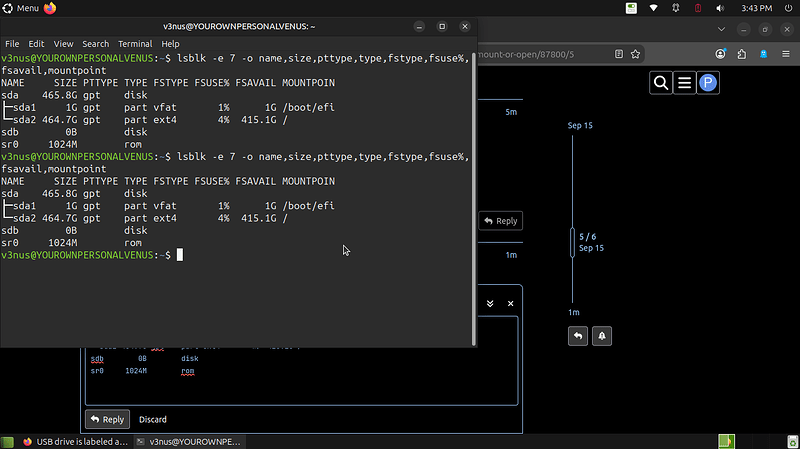
Task: Click the topic notification bell button
Action: click(602, 336)
